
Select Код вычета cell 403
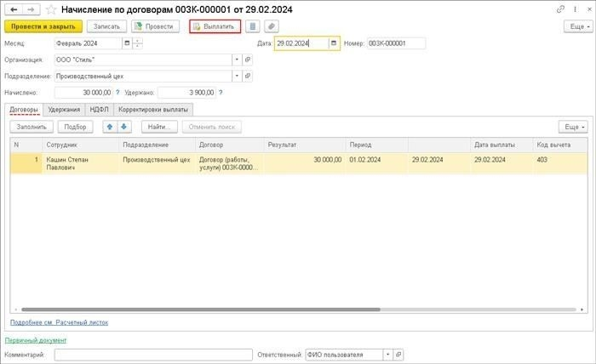coord(560,163)
